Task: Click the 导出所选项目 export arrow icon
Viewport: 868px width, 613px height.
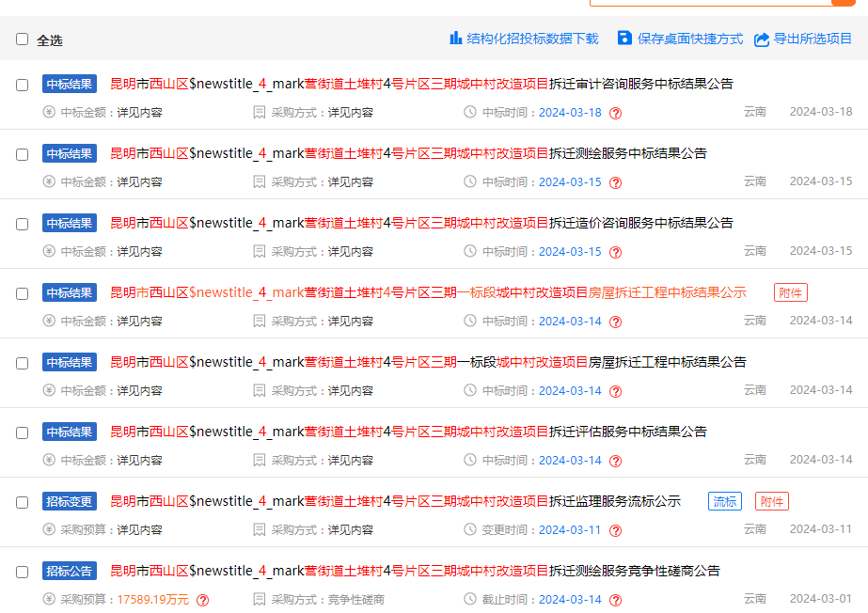Action: 762,39
